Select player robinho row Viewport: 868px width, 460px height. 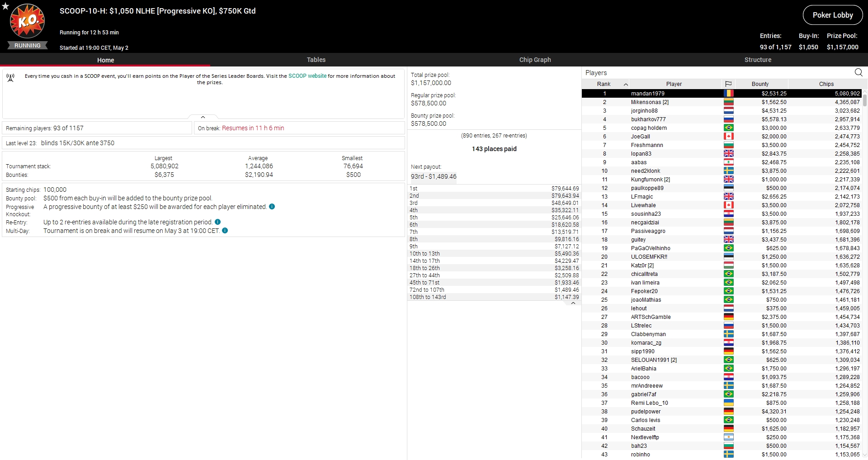(722, 455)
